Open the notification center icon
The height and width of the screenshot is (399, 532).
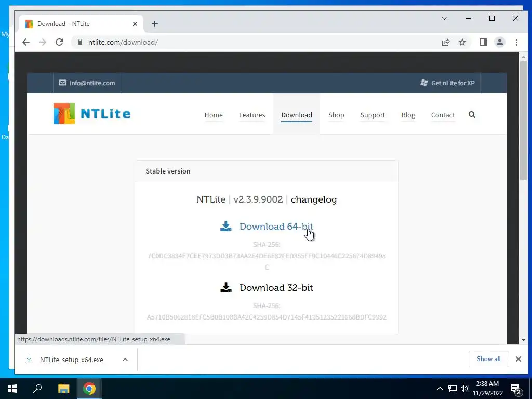click(x=516, y=389)
